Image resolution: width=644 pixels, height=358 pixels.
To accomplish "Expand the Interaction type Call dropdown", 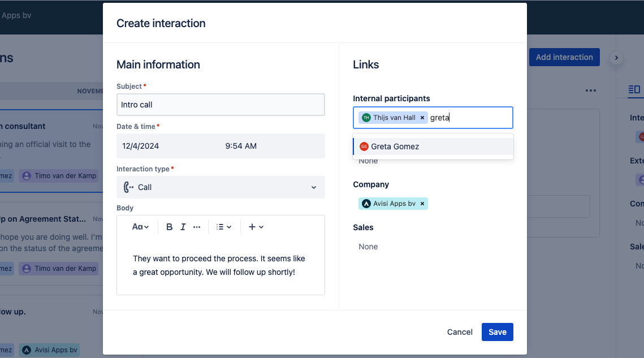I will click(221, 187).
